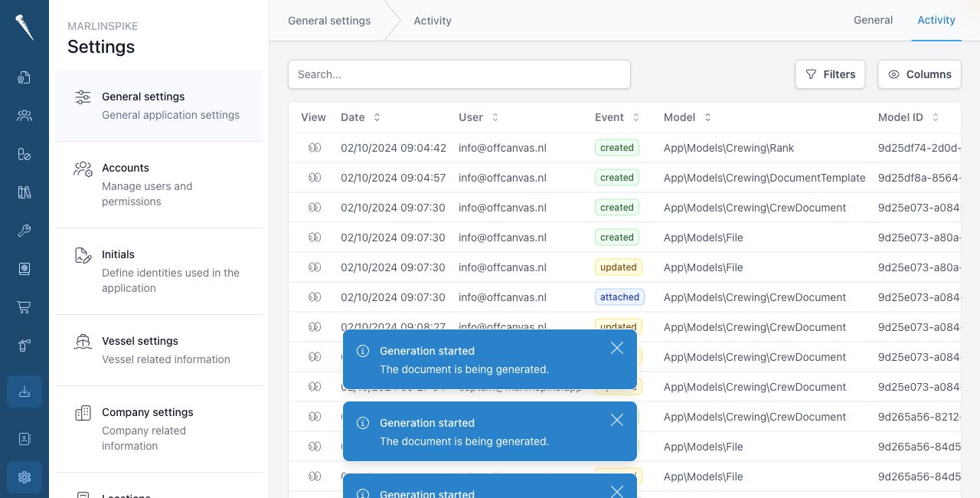Select the Activity tab

pyautogui.click(x=936, y=21)
